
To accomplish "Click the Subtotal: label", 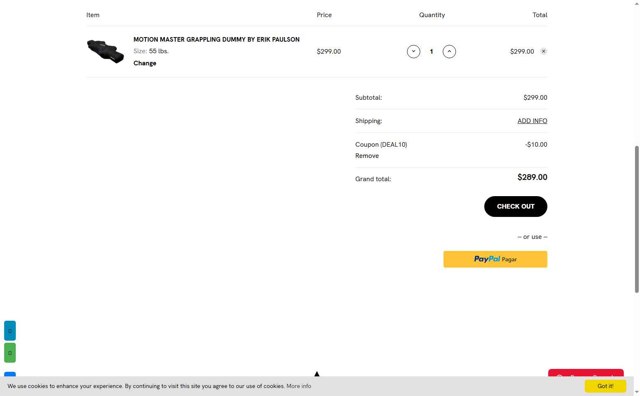I will point(369,98).
